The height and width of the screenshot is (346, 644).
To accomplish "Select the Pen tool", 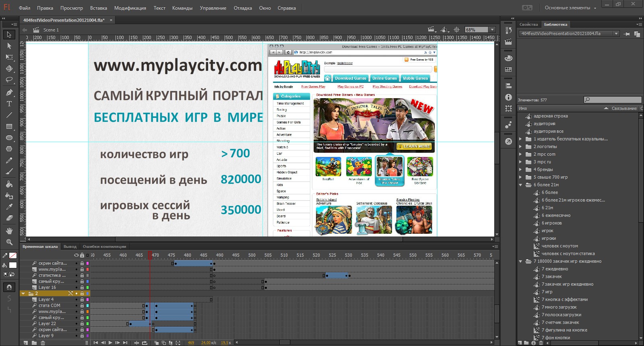I will click(x=9, y=92).
